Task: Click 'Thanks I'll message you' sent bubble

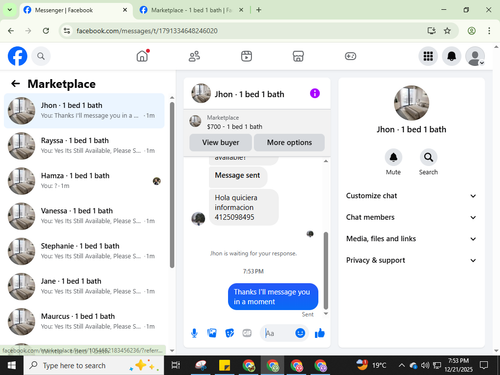Action: click(273, 297)
